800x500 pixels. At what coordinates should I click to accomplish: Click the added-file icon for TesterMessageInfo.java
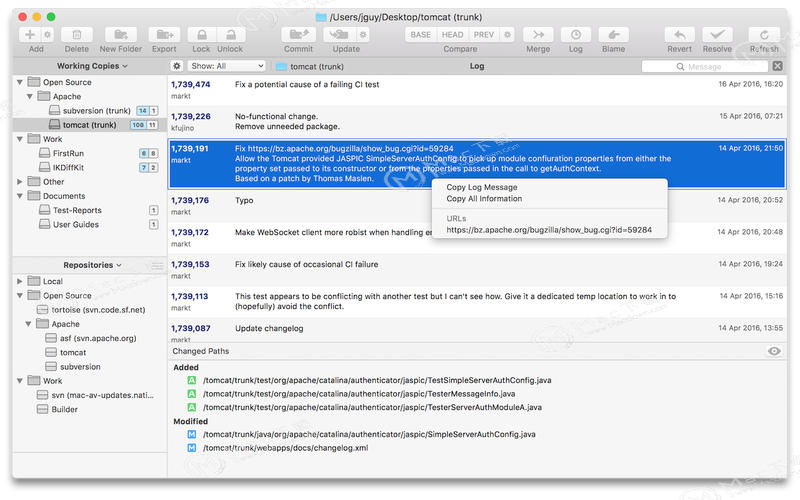pyautogui.click(x=192, y=394)
